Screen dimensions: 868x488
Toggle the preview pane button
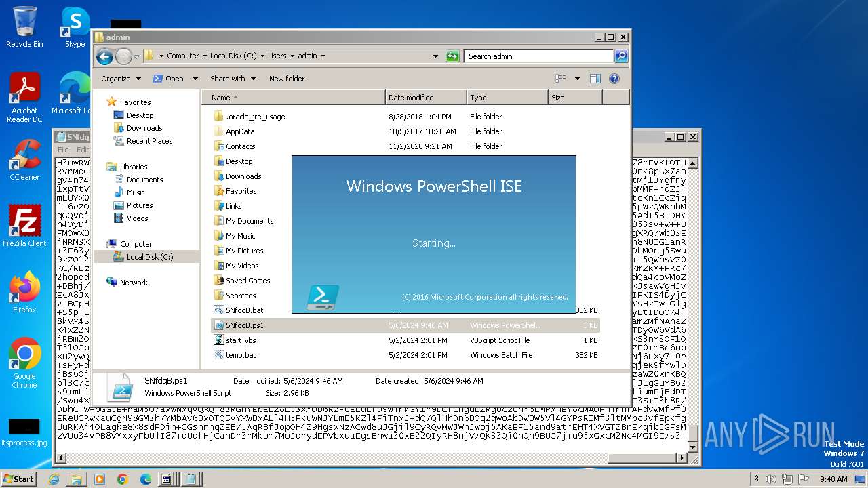tap(595, 79)
